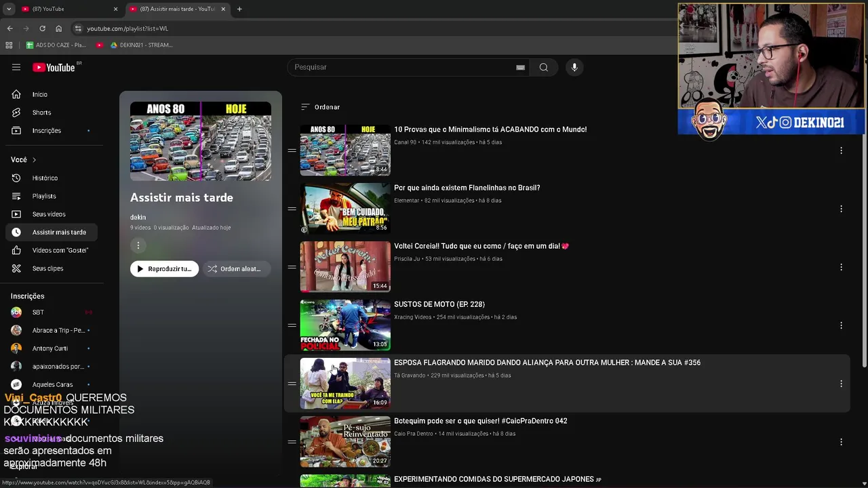Start voice search with microphone icon

[x=574, y=67]
